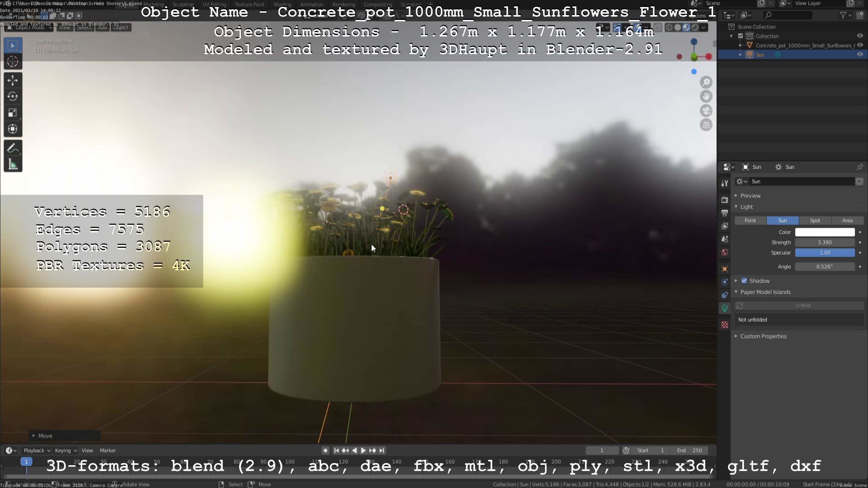
Task: Select Spot light type
Action: click(x=815, y=221)
